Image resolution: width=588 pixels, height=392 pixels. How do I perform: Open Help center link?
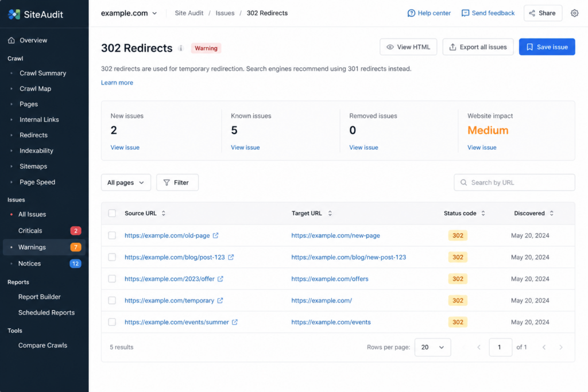429,13
